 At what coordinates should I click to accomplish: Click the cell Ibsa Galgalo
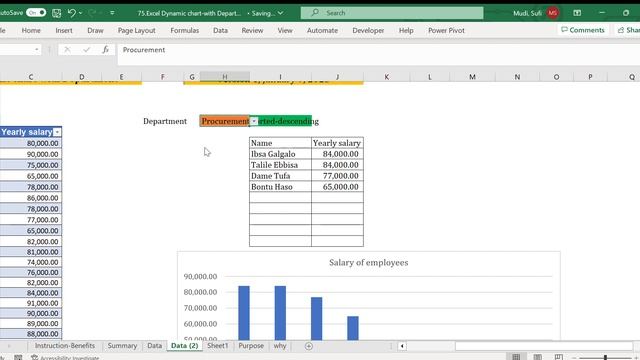pyautogui.click(x=280, y=154)
